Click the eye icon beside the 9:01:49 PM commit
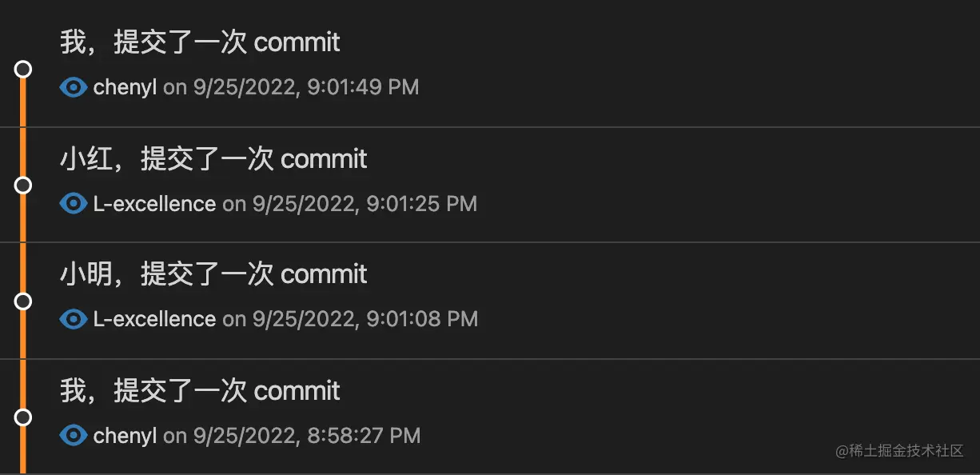 [x=74, y=87]
